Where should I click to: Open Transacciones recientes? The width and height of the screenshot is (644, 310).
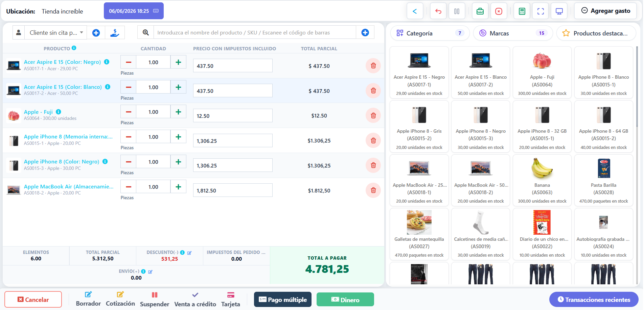(594, 300)
